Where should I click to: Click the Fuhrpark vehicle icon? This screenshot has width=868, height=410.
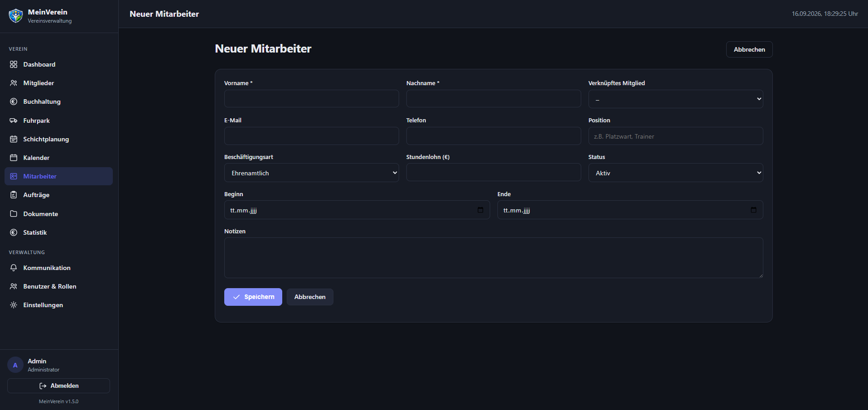point(14,121)
